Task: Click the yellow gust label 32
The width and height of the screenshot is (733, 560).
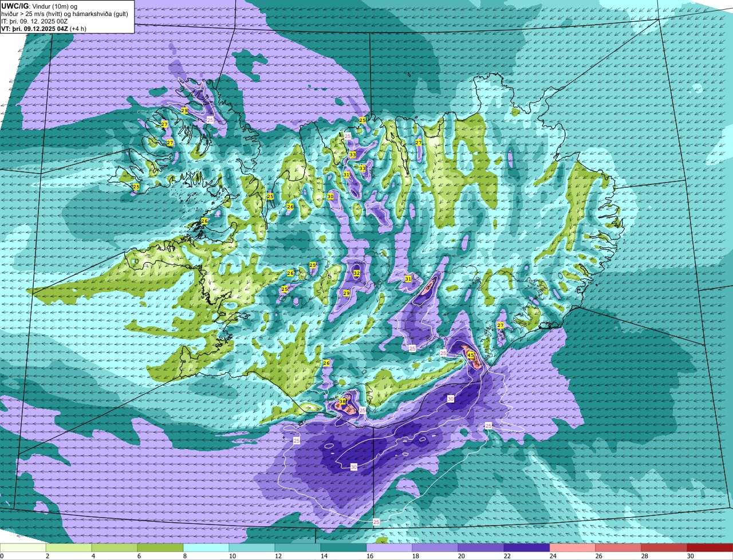Action: point(357,273)
